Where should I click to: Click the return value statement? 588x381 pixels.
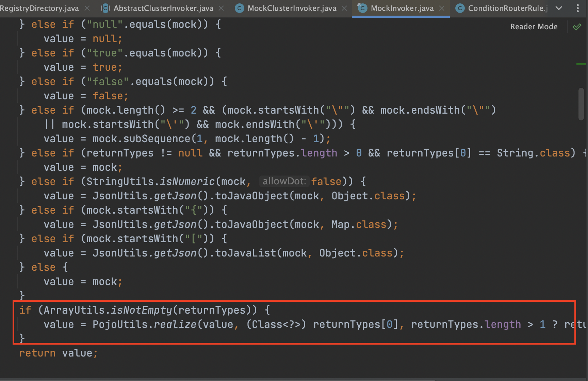pyautogui.click(x=59, y=353)
